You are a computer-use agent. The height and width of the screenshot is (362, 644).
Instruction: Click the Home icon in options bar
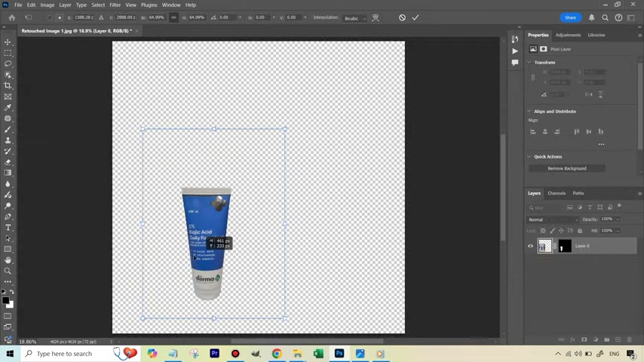12,17
